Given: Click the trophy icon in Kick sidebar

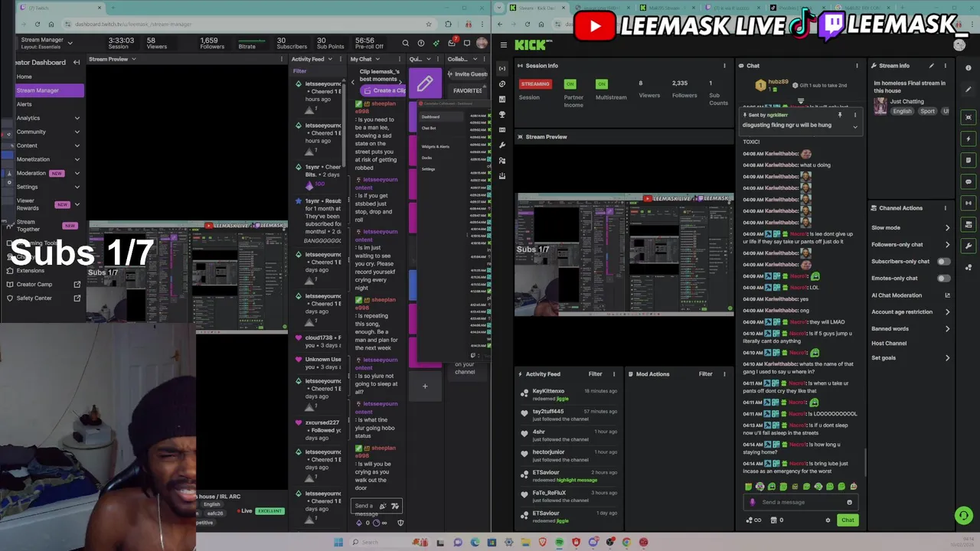Looking at the screenshot, I should 502,114.
